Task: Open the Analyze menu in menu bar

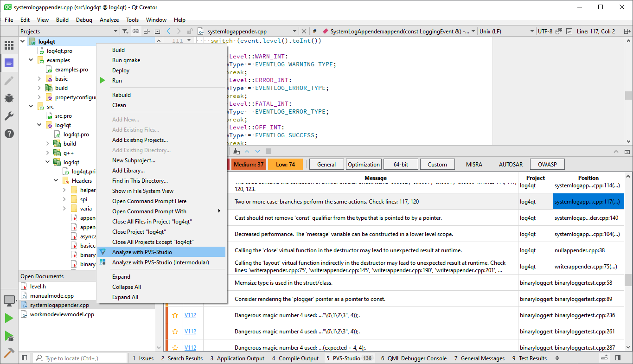Action: [x=109, y=19]
